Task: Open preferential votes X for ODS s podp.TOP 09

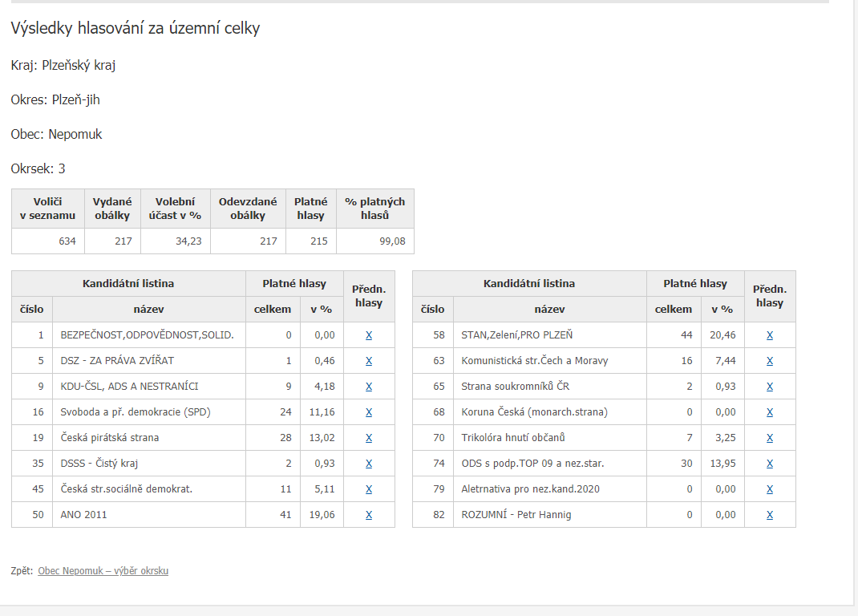Action: [x=770, y=464]
